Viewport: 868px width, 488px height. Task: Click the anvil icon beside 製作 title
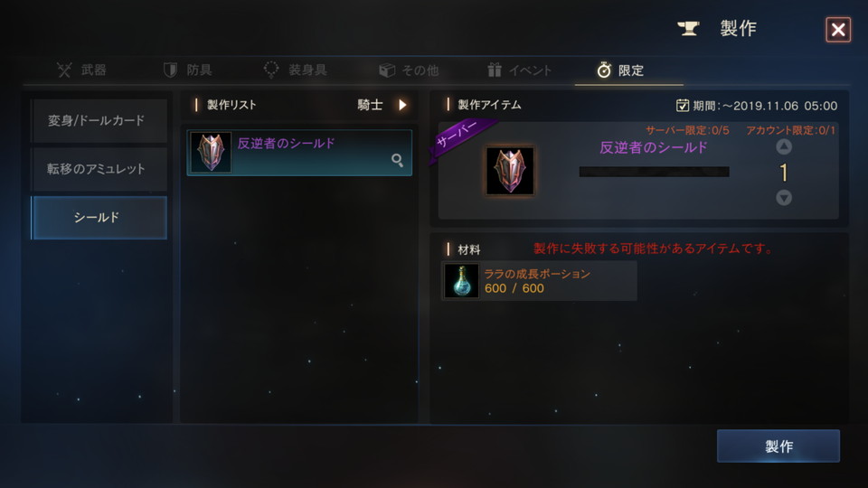click(689, 28)
